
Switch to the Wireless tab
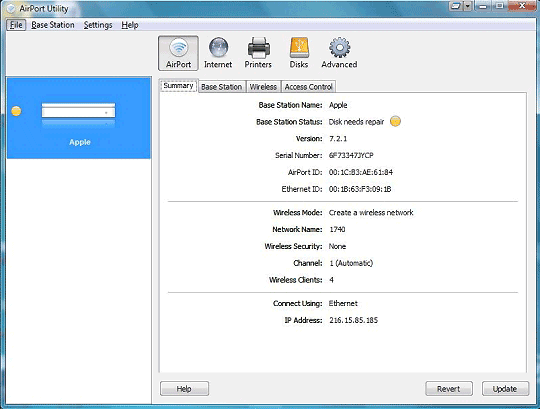coord(263,87)
